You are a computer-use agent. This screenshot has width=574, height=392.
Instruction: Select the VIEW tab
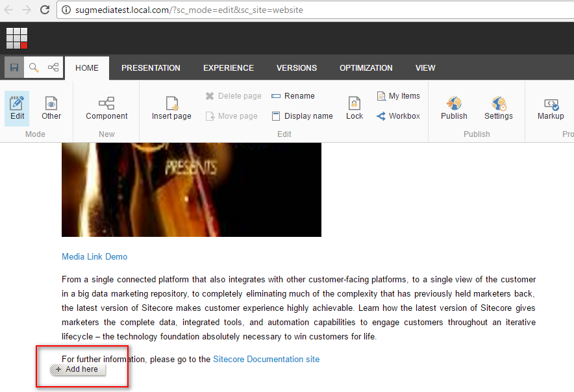tap(425, 68)
